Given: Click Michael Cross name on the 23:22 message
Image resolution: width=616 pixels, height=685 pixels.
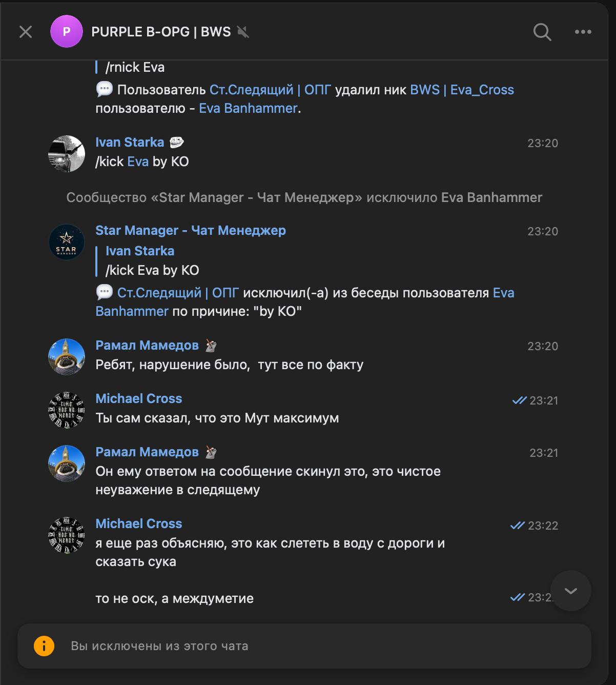Looking at the screenshot, I should [139, 523].
